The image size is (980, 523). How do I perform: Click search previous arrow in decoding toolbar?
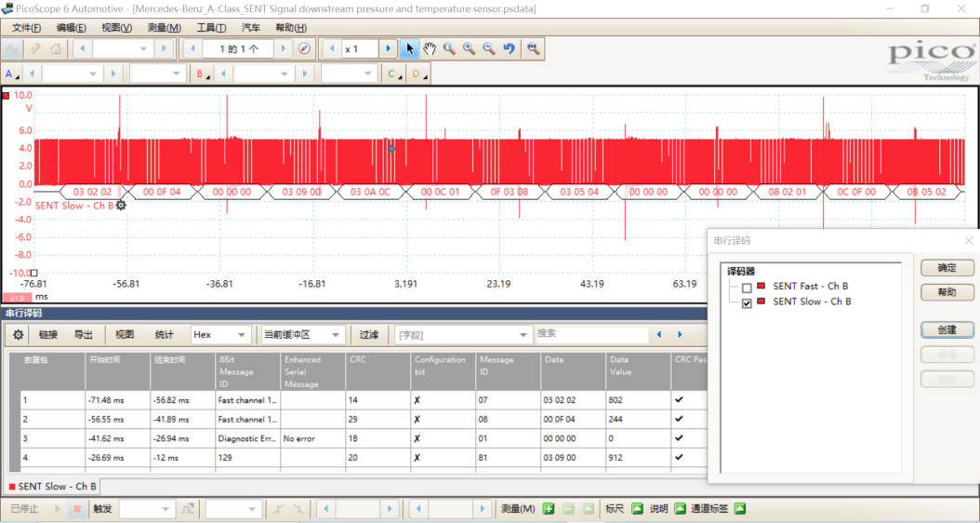(x=658, y=335)
